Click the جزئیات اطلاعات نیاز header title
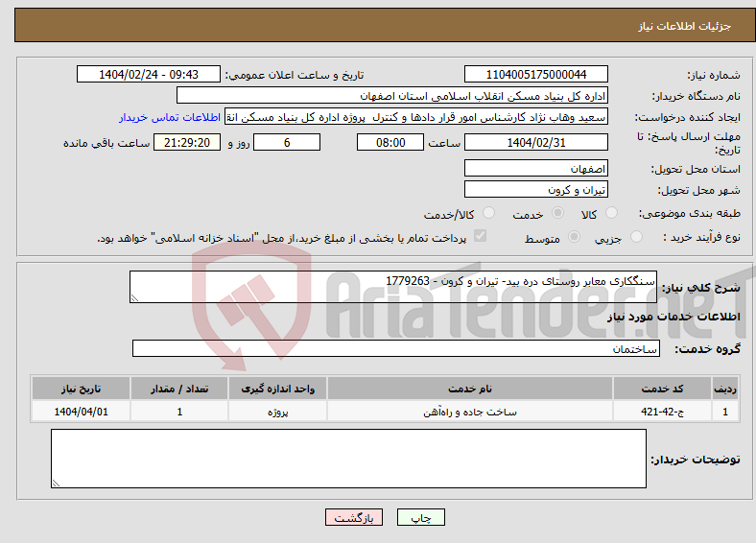 (685, 26)
